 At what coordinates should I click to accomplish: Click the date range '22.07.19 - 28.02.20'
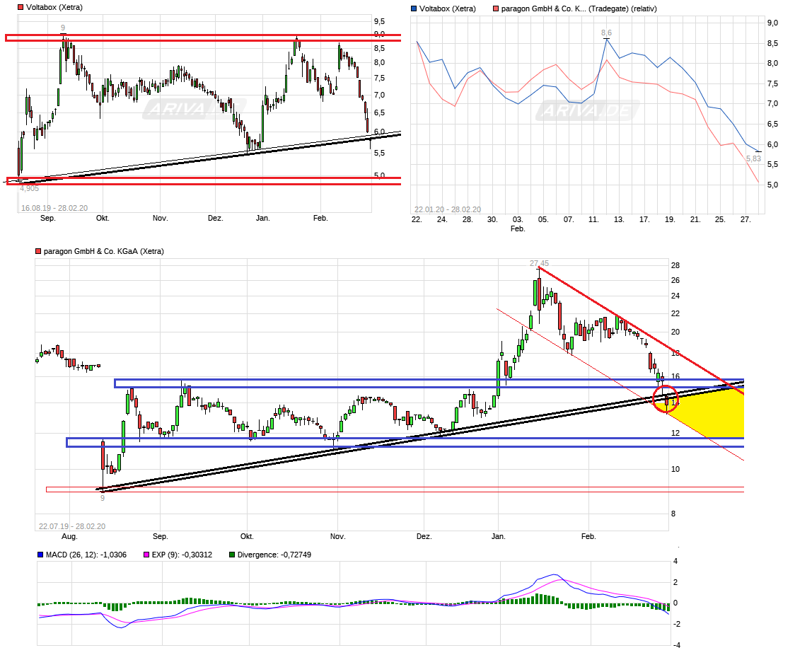click(x=72, y=526)
